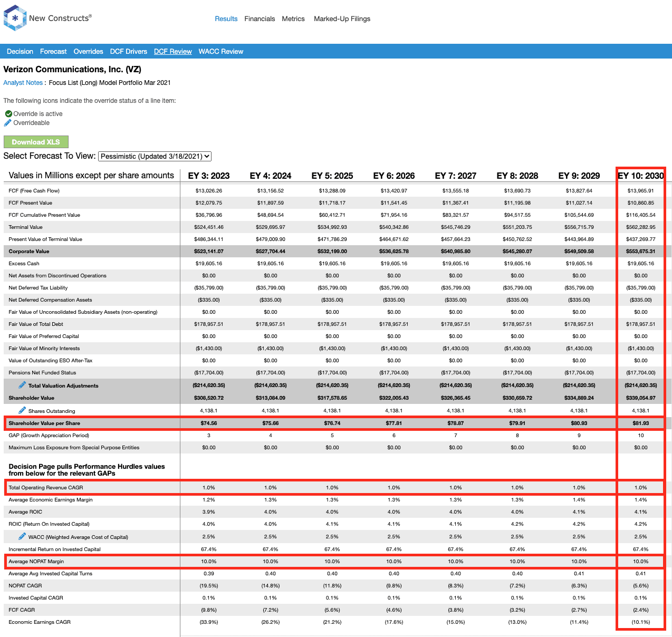Viewport: 672px width, 637px height.
Task: Open the Financials menu
Action: 260,19
